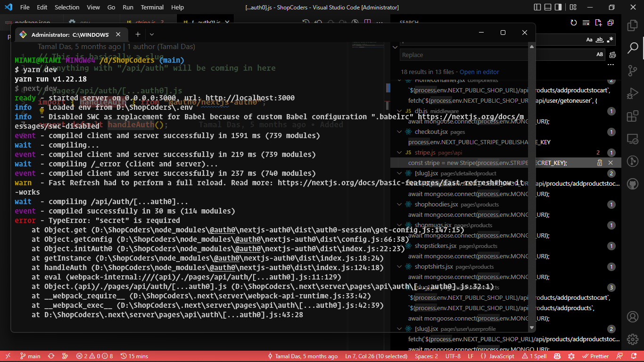Click the customize layout icon
The width and height of the screenshot is (644, 362).
pos(573,7)
